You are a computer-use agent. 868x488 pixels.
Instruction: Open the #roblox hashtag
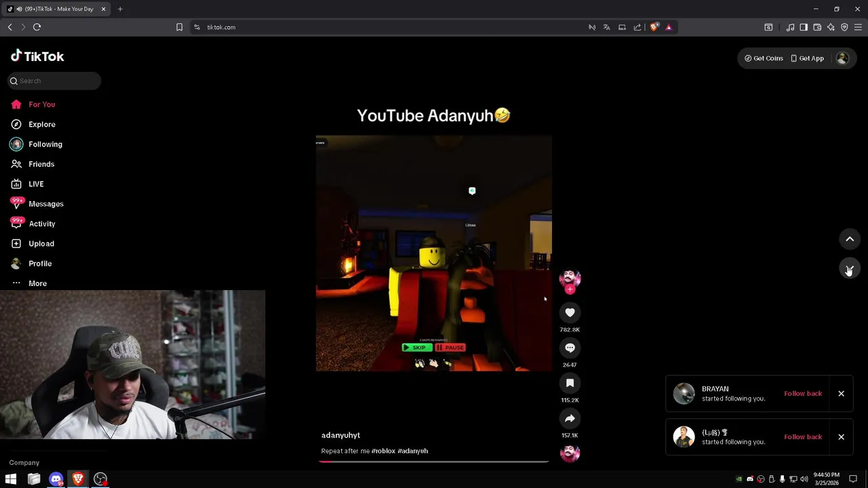tap(383, 451)
